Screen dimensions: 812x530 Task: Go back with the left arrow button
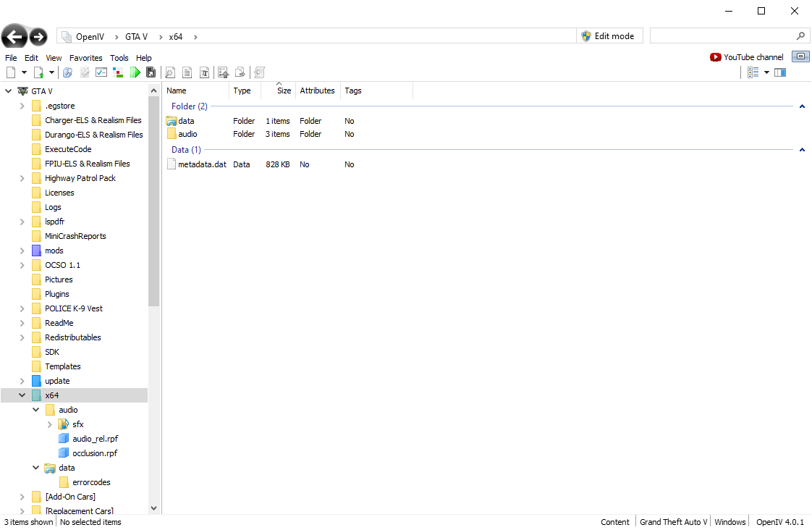pyautogui.click(x=14, y=36)
